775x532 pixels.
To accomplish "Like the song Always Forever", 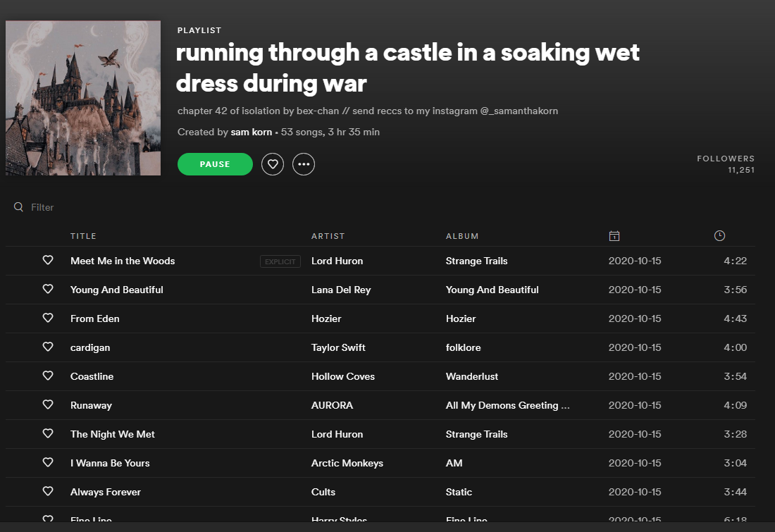I will (x=48, y=491).
